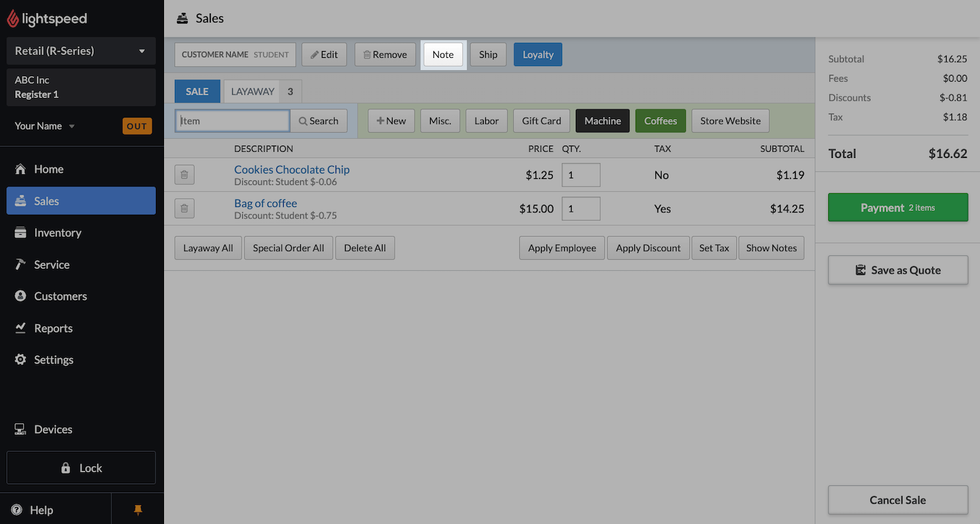Toggle the OUT clock status badge
The image size is (980, 524).
(x=137, y=126)
